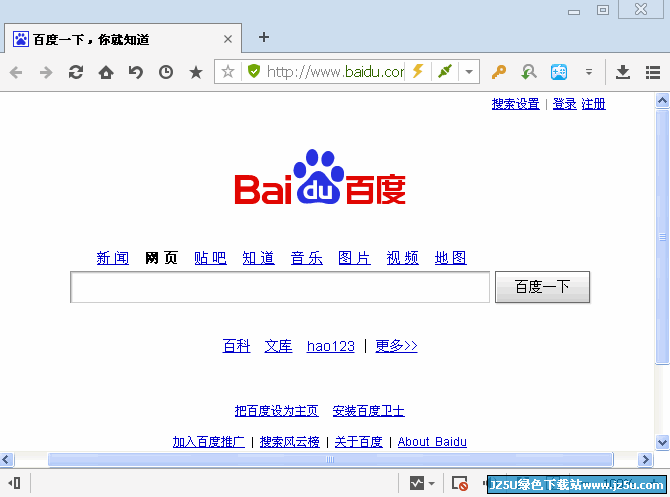This screenshot has height=497, width=670.
Task: Click the vertical scrollbar down arrow
Action: (662, 442)
